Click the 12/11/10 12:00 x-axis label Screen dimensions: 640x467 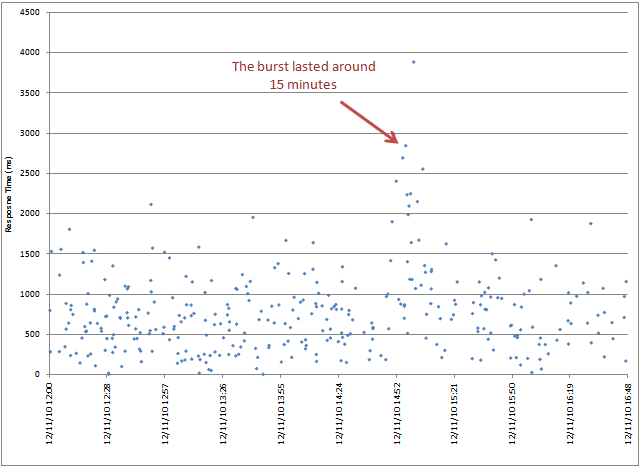point(50,411)
